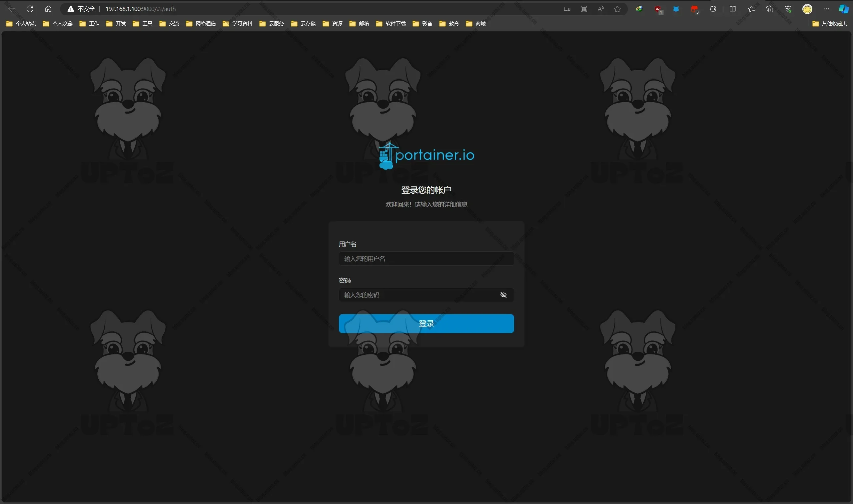
Task: Click the portainer.io logo
Action: [426, 156]
